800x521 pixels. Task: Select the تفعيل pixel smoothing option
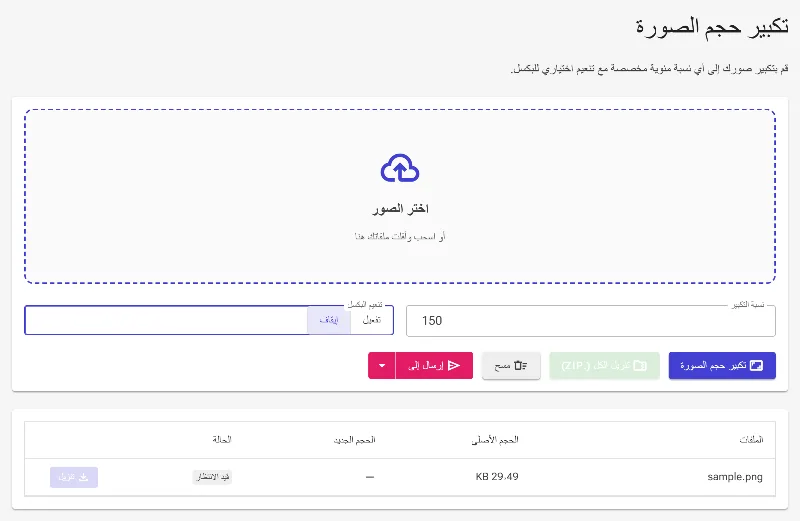371,320
